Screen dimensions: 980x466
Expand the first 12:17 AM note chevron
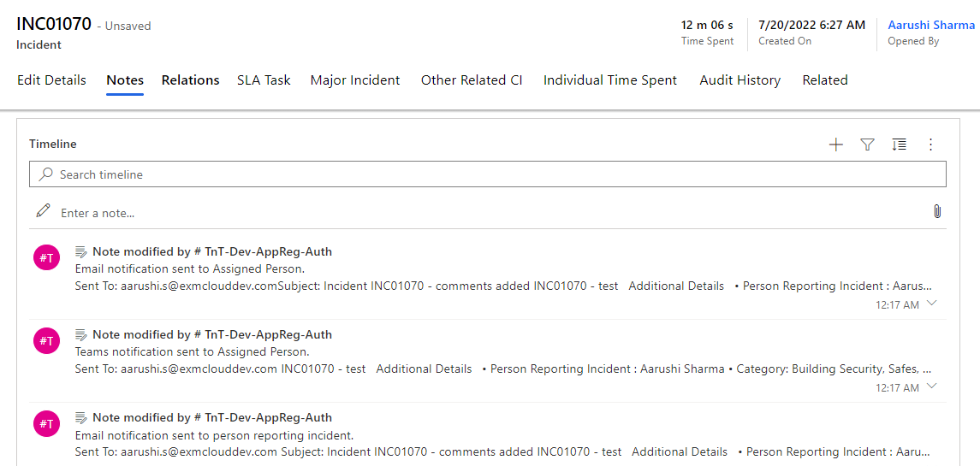click(x=932, y=304)
